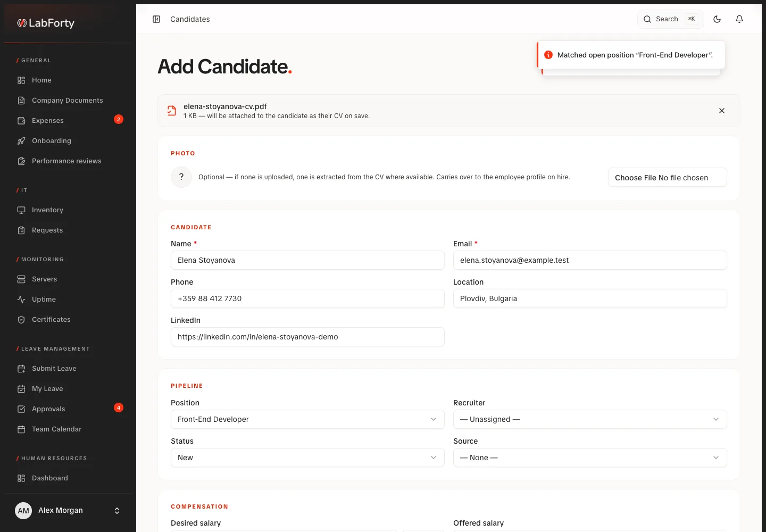Focus the Location input field
The width and height of the screenshot is (766, 532).
(590, 298)
